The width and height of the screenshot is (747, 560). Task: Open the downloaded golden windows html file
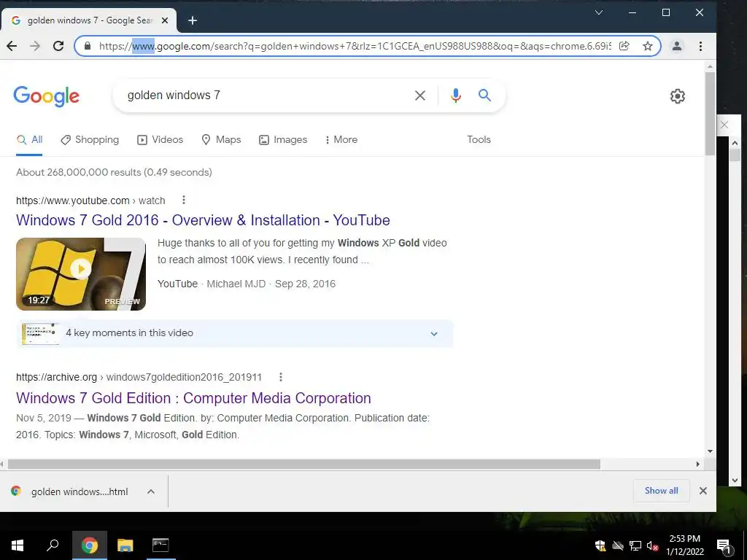click(x=69, y=491)
